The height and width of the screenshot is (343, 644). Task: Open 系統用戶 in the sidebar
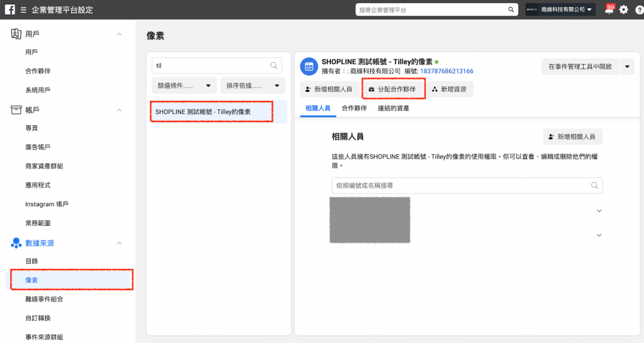point(38,90)
